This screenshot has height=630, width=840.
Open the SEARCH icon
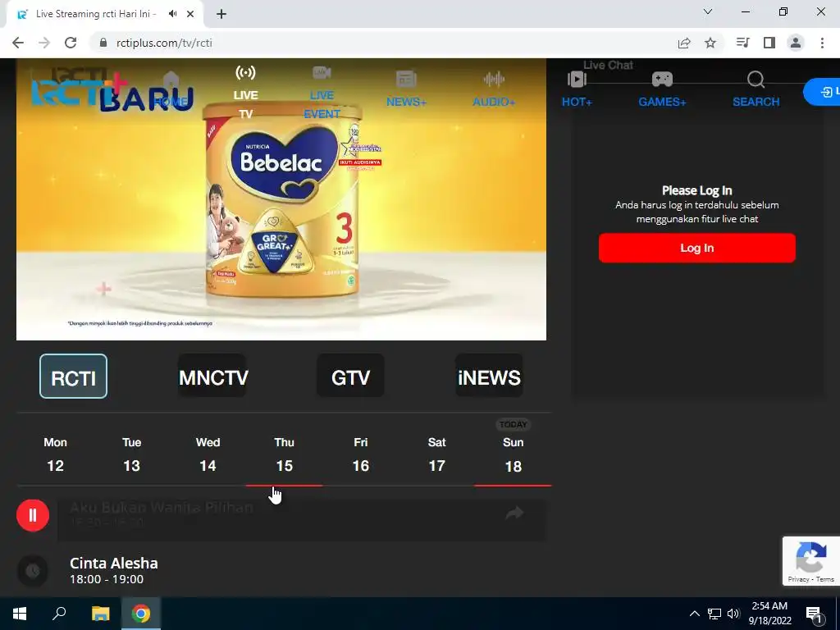point(756,80)
